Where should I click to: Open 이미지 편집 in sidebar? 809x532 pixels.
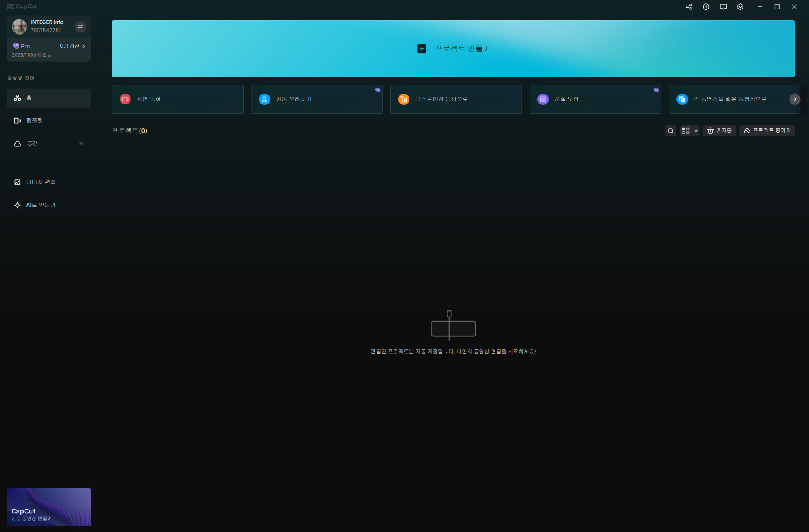[49, 182]
